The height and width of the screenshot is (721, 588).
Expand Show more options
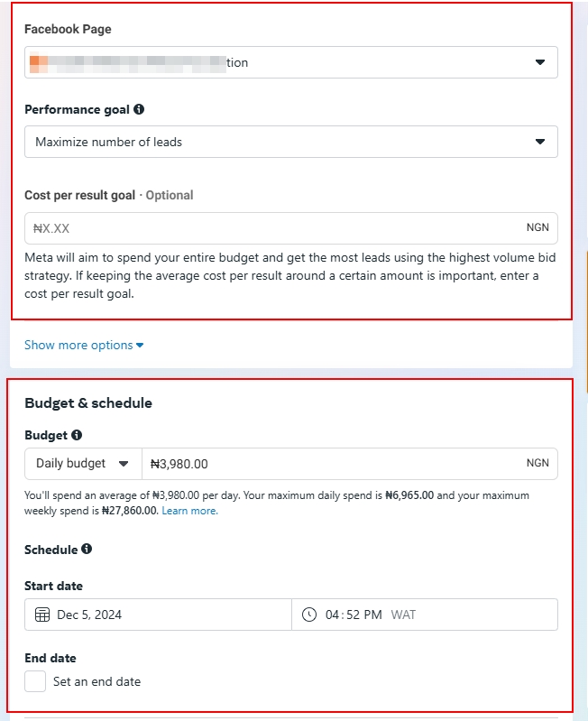[78, 345]
